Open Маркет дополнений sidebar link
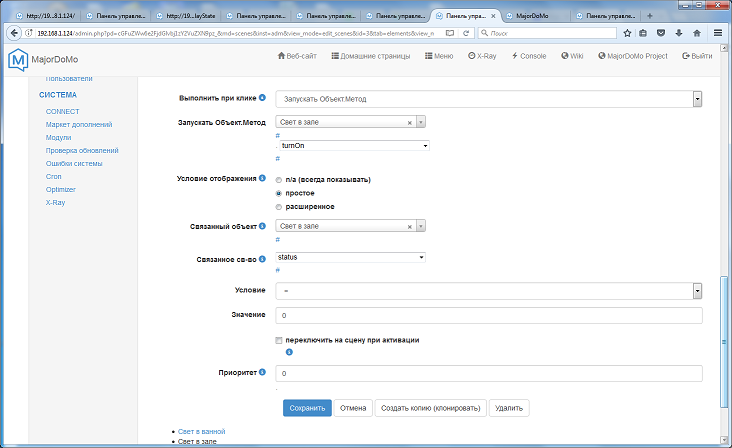732x448 pixels. tap(79, 125)
